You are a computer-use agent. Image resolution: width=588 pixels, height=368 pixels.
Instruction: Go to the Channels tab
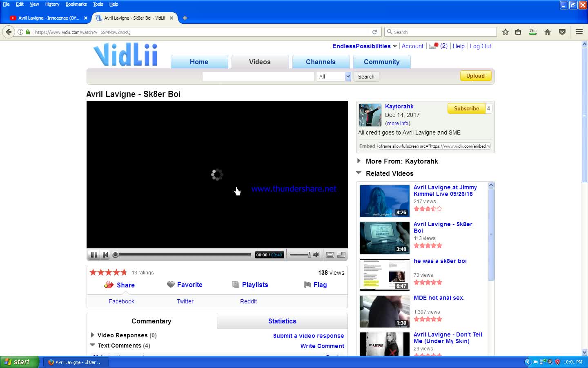(321, 62)
